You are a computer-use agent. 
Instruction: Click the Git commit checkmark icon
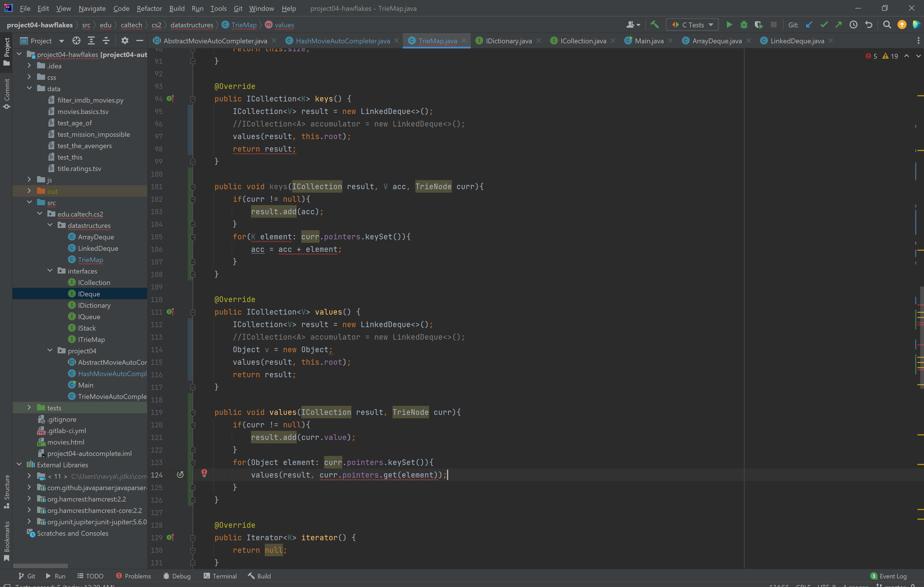[x=824, y=25]
